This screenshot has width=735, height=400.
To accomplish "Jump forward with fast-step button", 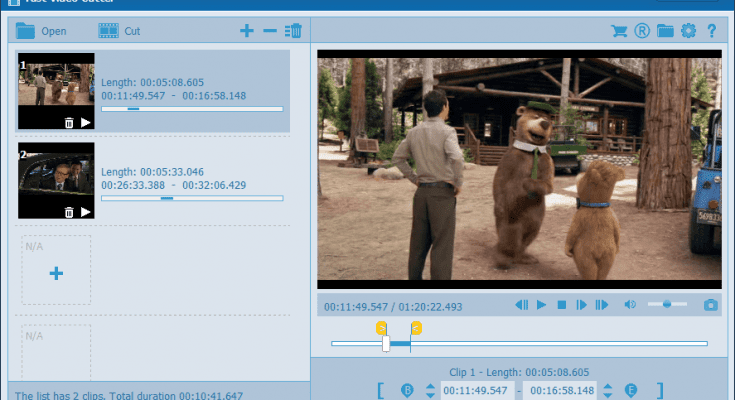I will pos(601,305).
